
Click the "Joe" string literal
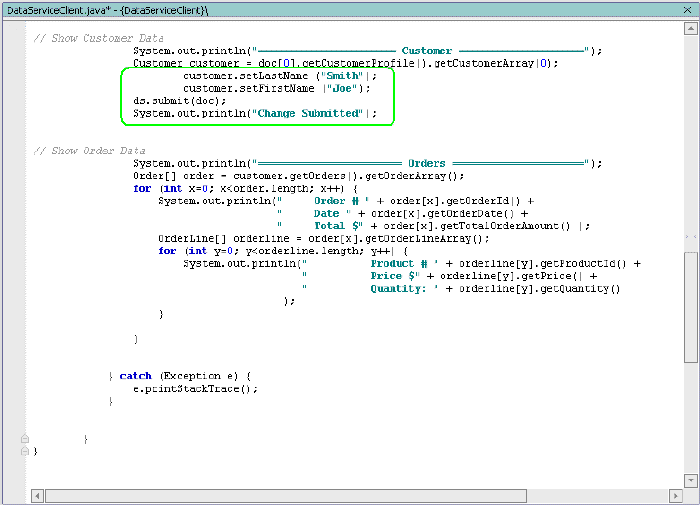pyautogui.click(x=342, y=88)
